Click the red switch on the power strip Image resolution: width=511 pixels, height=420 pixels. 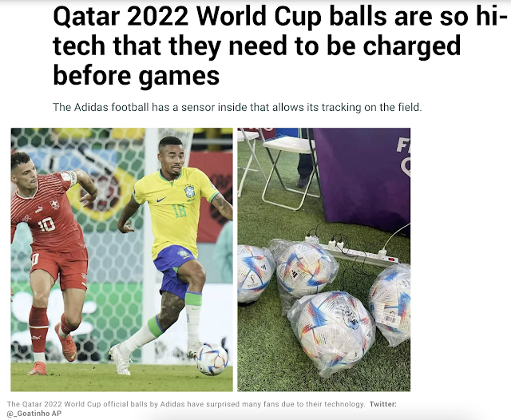[x=391, y=260]
